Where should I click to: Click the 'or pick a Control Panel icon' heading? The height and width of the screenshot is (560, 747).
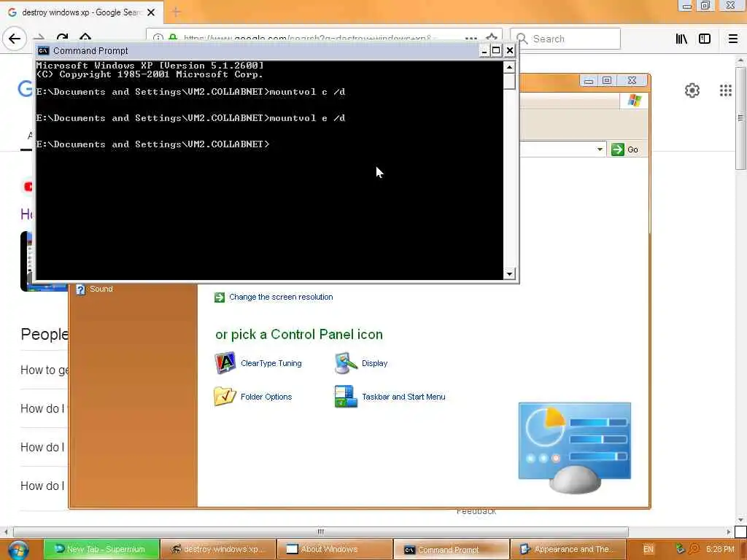298,334
